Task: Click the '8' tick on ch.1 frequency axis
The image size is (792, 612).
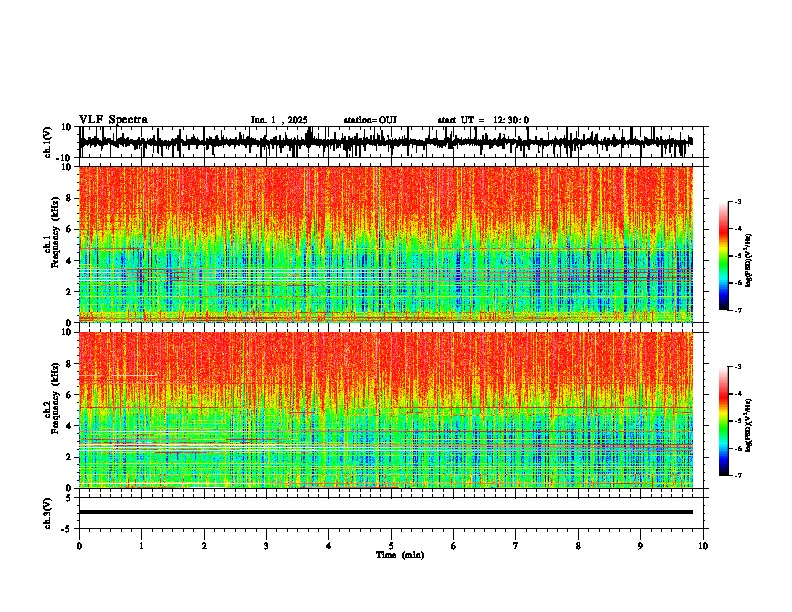Action: (69, 198)
